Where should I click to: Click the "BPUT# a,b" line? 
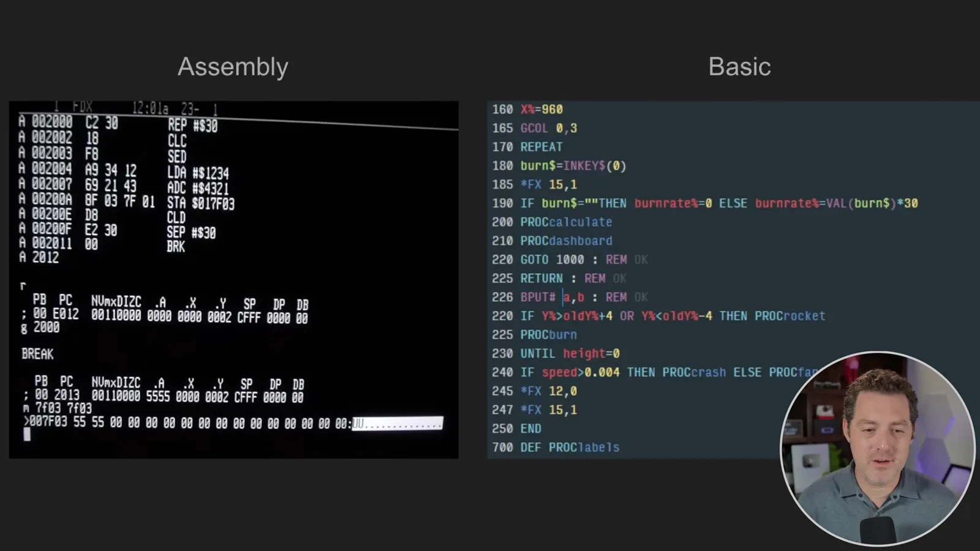pyautogui.click(x=570, y=297)
